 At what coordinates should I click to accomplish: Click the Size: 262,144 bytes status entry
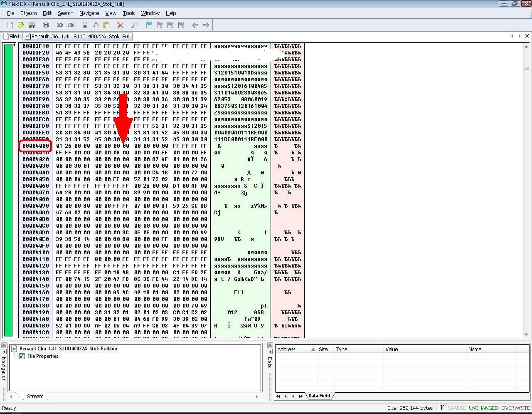[x=410, y=408]
